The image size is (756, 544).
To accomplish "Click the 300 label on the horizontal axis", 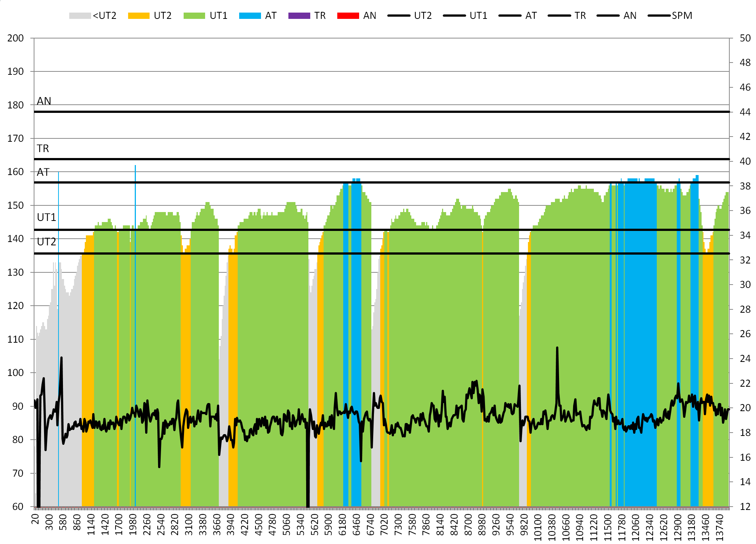I will click(x=49, y=521).
